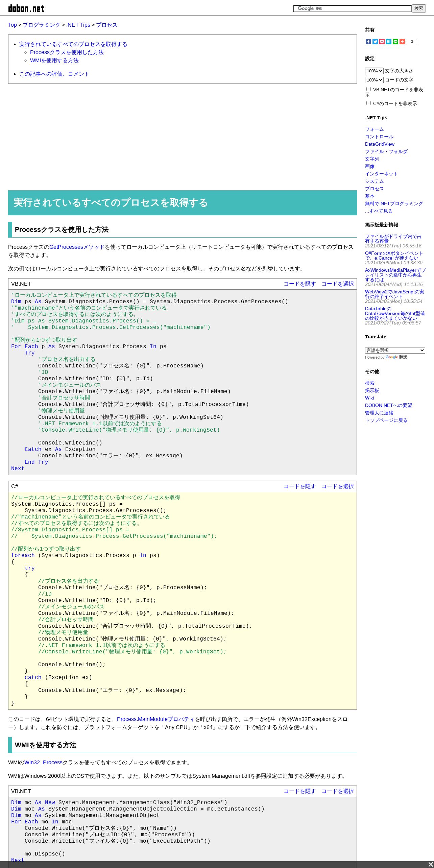The height and width of the screenshot is (868, 434).
Task: Hide the first VB.NET code block
Action: click(x=299, y=284)
